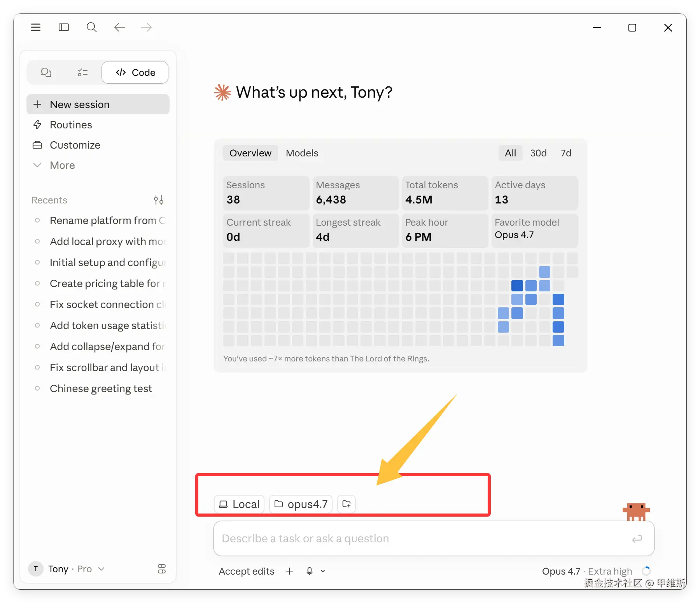
Task: Add an attachment with the plus icon
Action: tap(289, 571)
